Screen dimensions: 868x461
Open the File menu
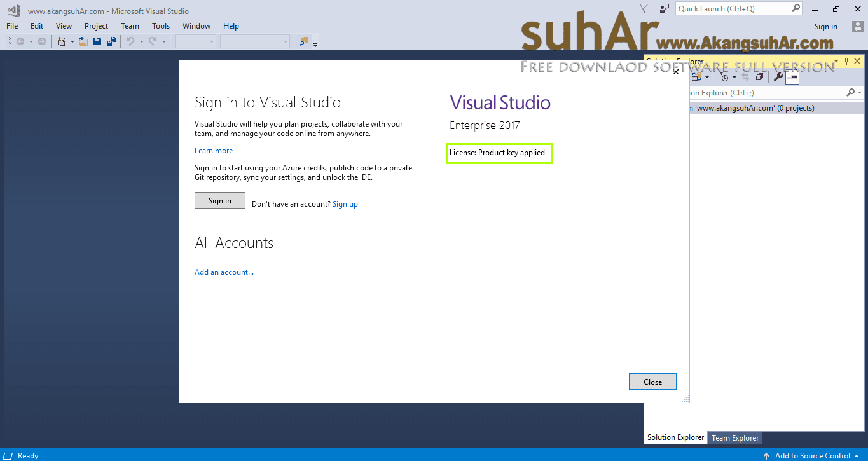tap(12, 26)
